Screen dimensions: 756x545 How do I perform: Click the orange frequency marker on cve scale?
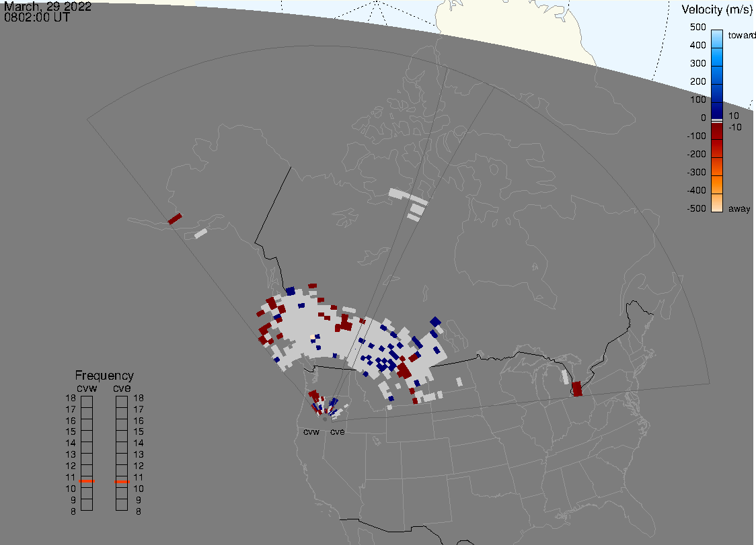122,481
